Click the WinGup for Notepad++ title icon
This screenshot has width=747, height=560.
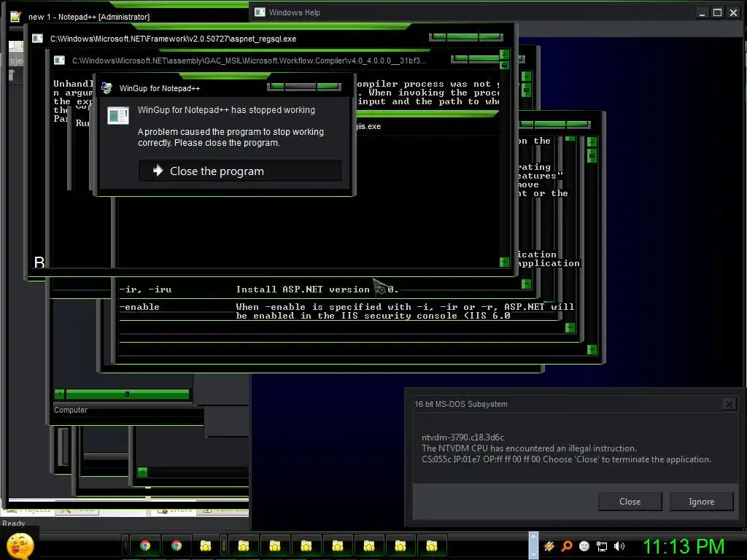(x=107, y=88)
